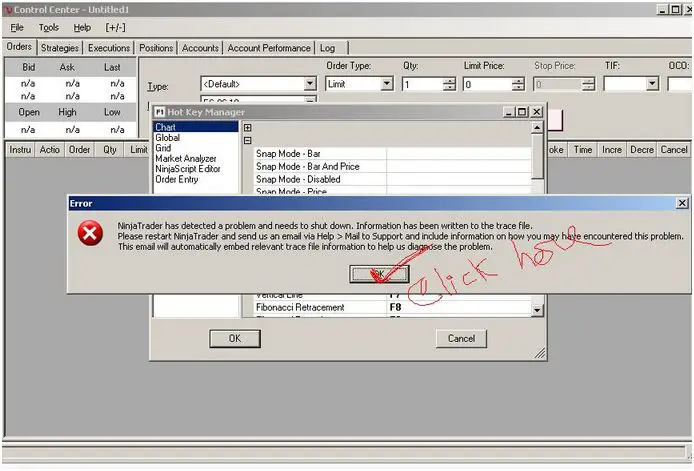Click the Hot Key Manager scrollbar thumb

(x=537, y=156)
